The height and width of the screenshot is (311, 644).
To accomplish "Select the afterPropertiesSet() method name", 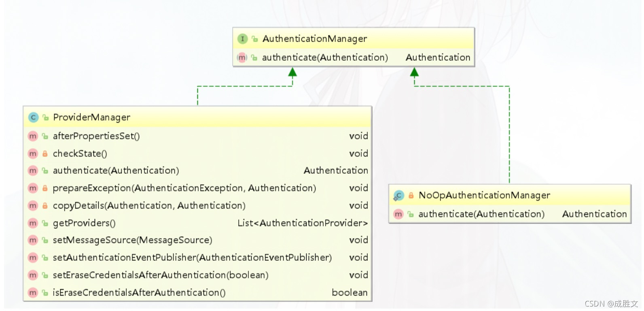I will pos(96,136).
